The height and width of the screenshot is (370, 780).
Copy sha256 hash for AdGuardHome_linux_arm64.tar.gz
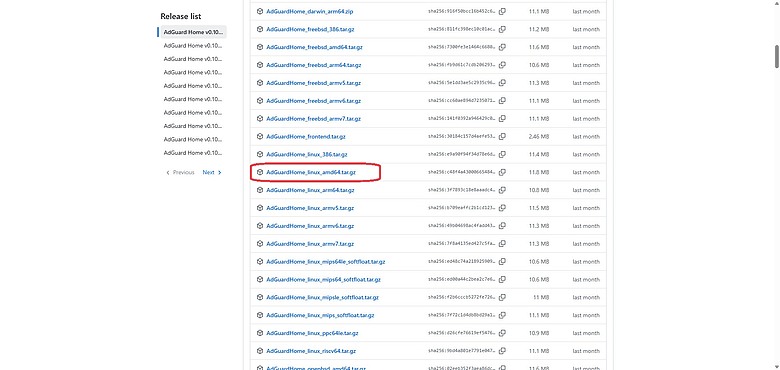pyautogui.click(x=502, y=190)
